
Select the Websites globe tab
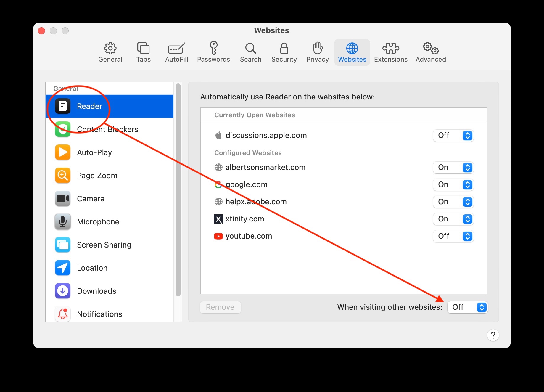[352, 52]
